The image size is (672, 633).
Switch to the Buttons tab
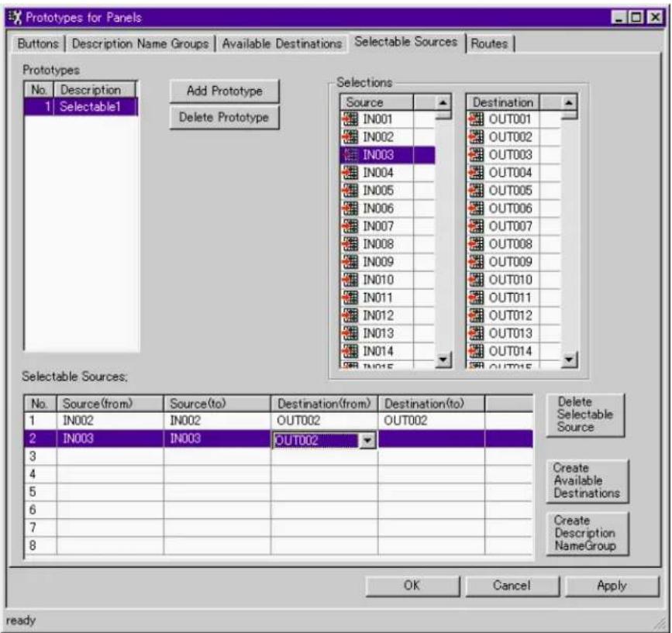pos(38,43)
